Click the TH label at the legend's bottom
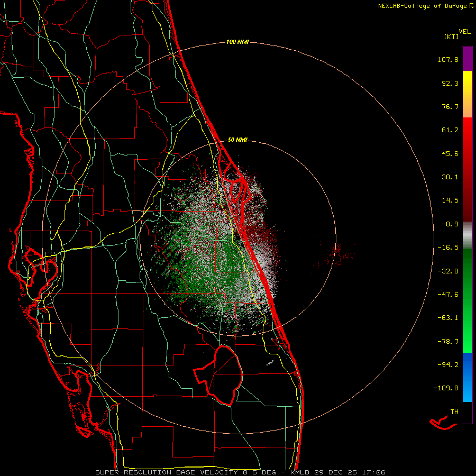476x476 pixels. 454,412
